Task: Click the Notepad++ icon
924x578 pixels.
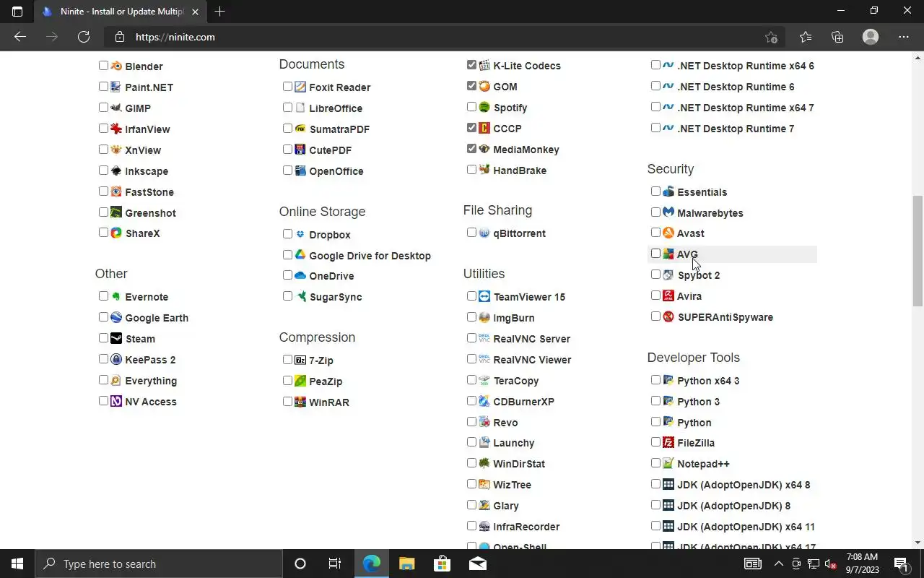Action: (x=668, y=463)
